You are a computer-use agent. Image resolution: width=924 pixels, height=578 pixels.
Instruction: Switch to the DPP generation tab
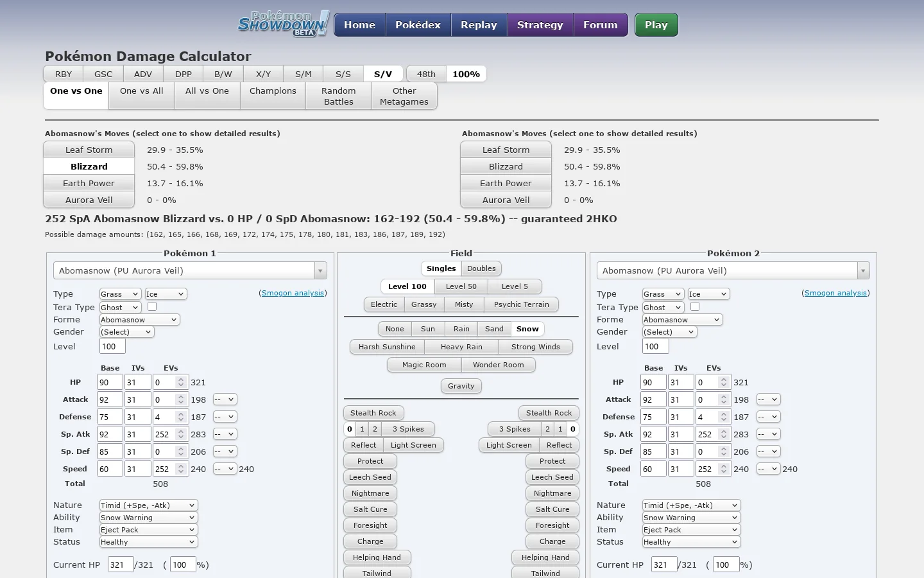(184, 74)
